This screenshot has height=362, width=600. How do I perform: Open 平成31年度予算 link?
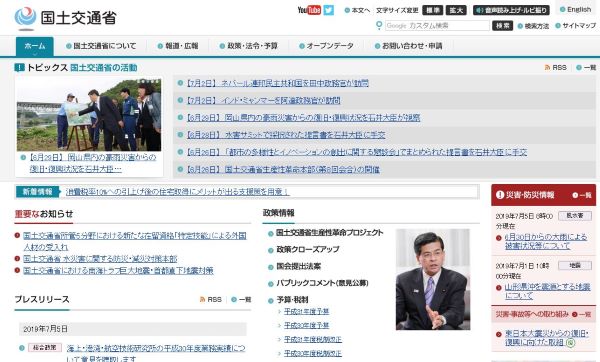(307, 311)
